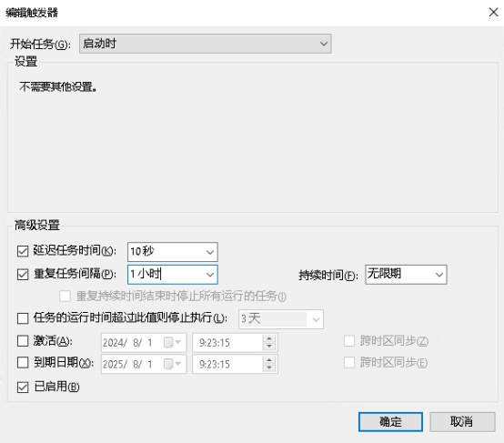The height and width of the screenshot is (443, 504).
Task: Decrease activation time with down spinner arrow
Action: point(269,347)
